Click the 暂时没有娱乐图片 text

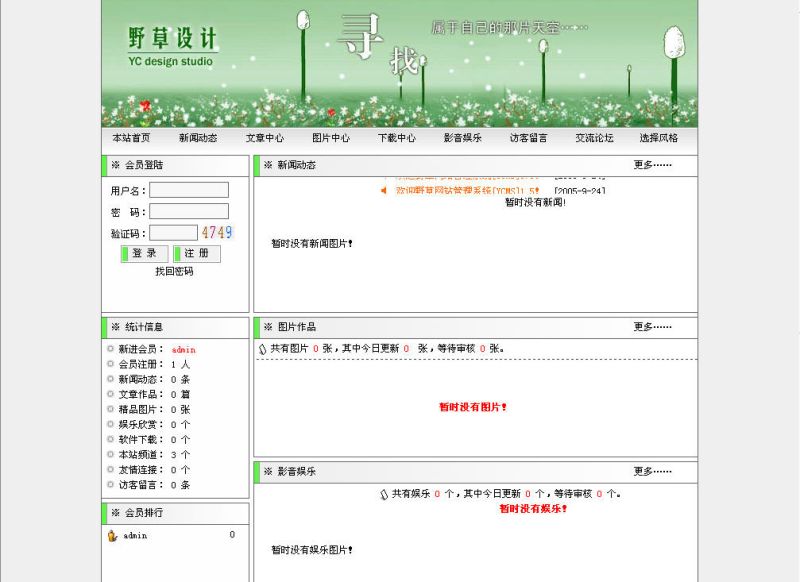coord(312,550)
